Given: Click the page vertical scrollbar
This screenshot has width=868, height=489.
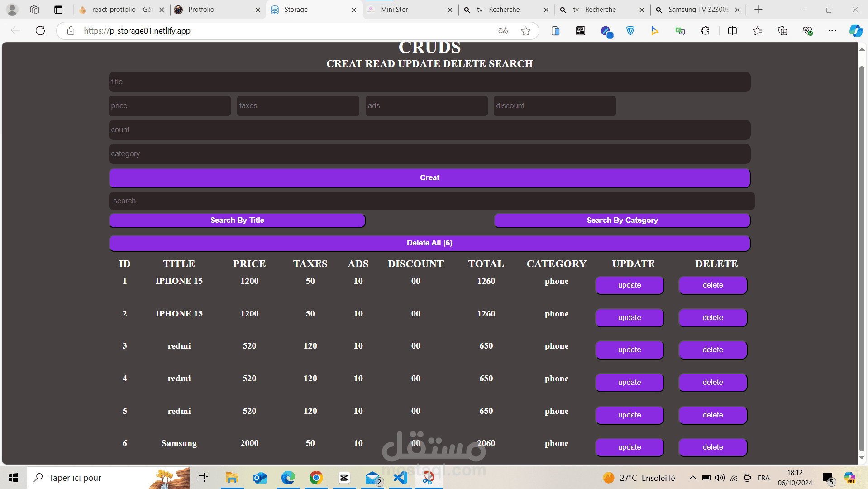Looking at the screenshot, I should (x=862, y=259).
